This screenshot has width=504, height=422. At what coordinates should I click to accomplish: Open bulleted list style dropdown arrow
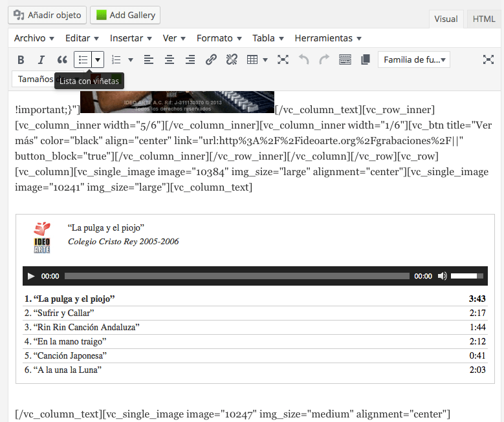pyautogui.click(x=98, y=59)
